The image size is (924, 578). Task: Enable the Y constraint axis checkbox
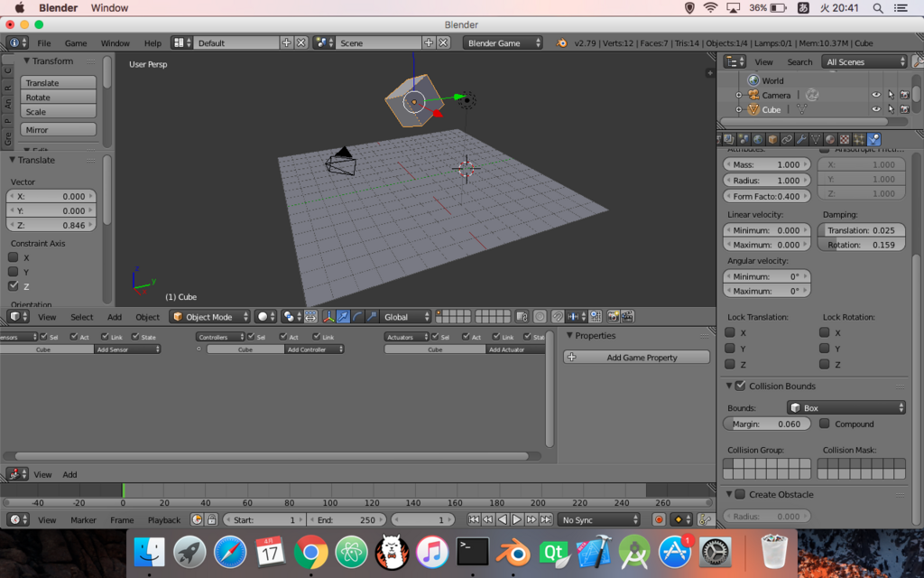(x=13, y=271)
